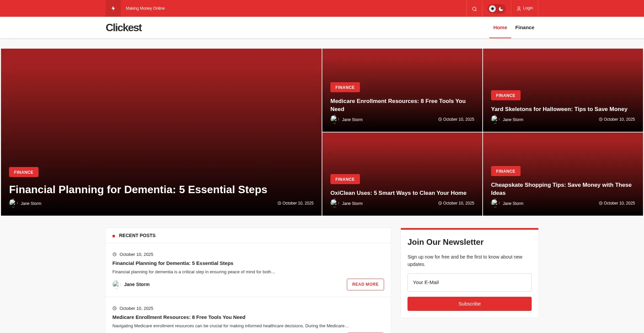Click clock icon on Cheapskate card date
Screen dimensions: 644x333
601,203
